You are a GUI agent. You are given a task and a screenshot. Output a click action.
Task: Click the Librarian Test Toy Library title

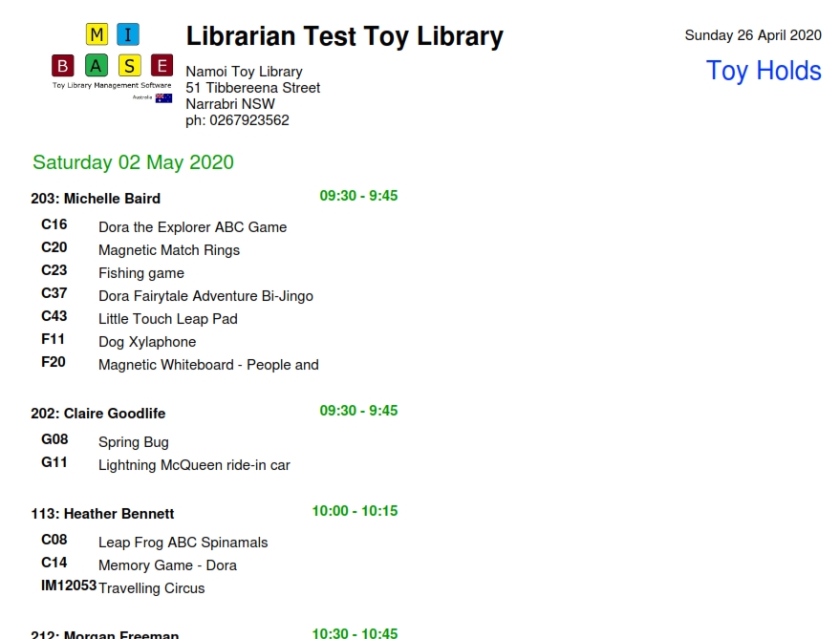coord(344,37)
